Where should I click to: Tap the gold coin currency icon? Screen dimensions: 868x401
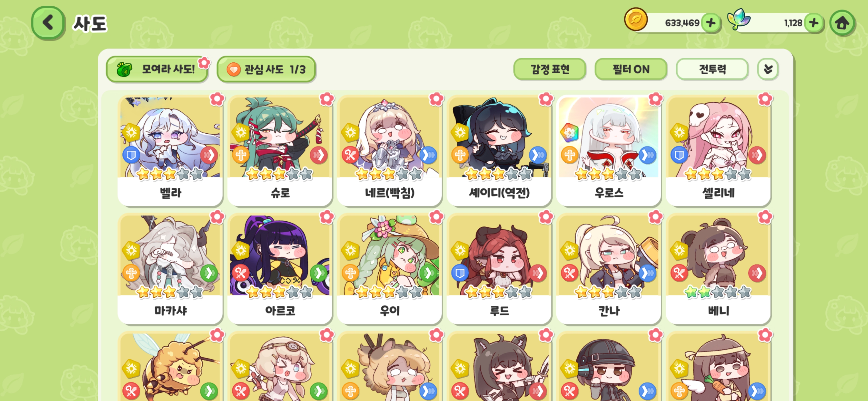coord(635,19)
